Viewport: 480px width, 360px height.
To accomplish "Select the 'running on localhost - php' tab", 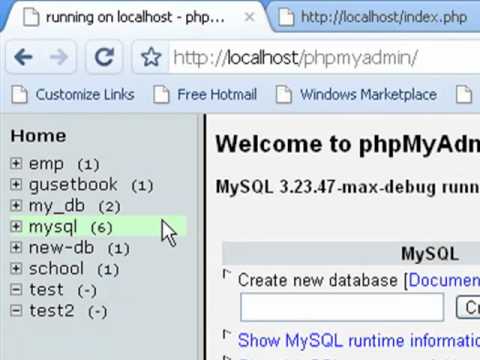I will click(135, 17).
